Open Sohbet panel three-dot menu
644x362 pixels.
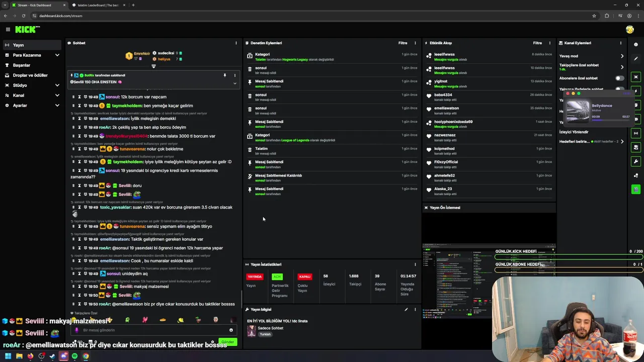click(x=236, y=43)
